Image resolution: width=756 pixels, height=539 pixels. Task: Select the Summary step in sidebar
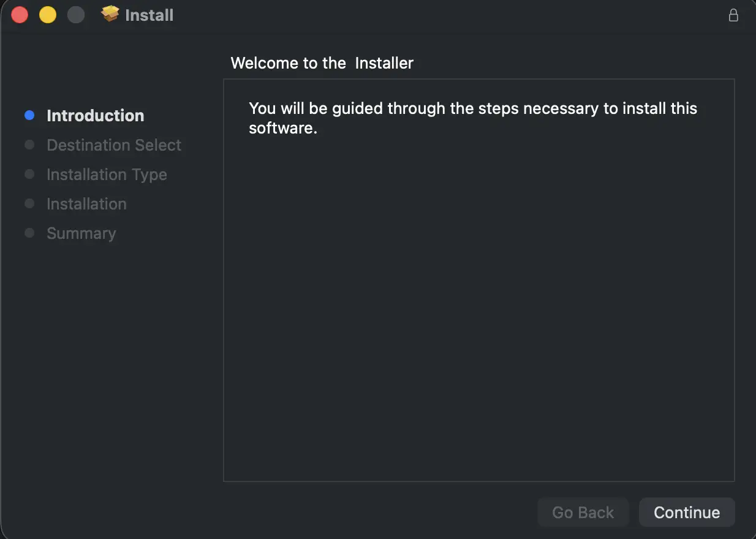tap(81, 233)
